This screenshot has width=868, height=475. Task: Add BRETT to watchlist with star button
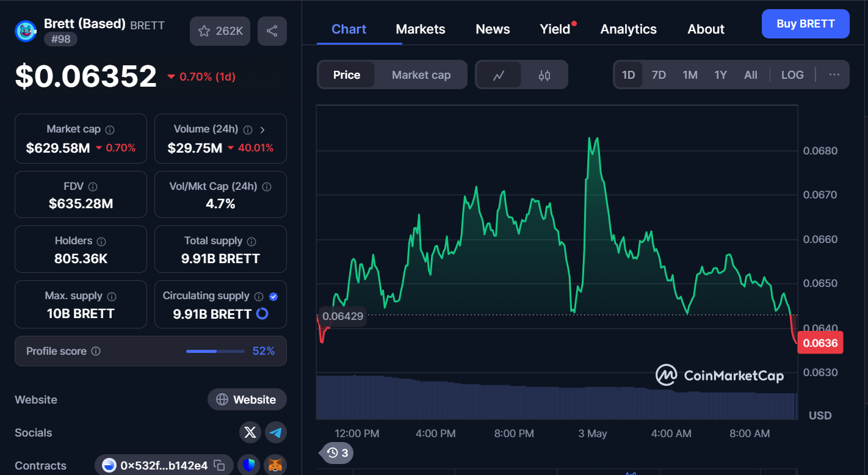[x=220, y=31]
